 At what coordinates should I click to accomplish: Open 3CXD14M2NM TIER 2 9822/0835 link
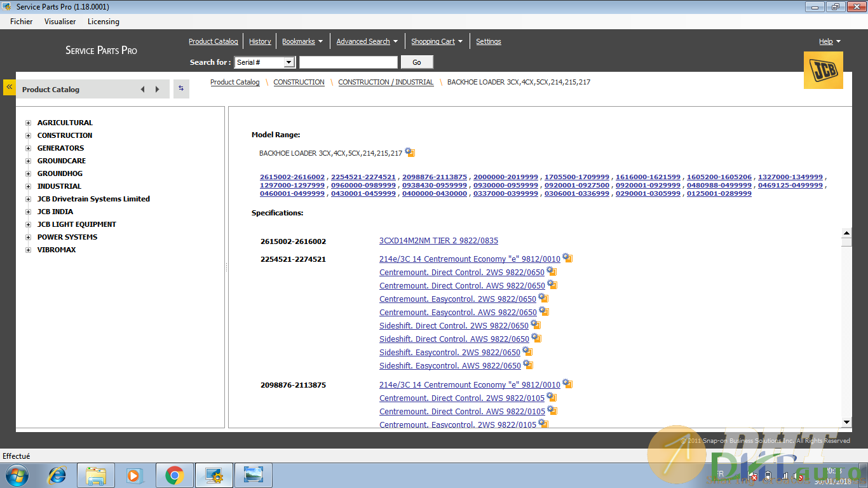[438, 241]
